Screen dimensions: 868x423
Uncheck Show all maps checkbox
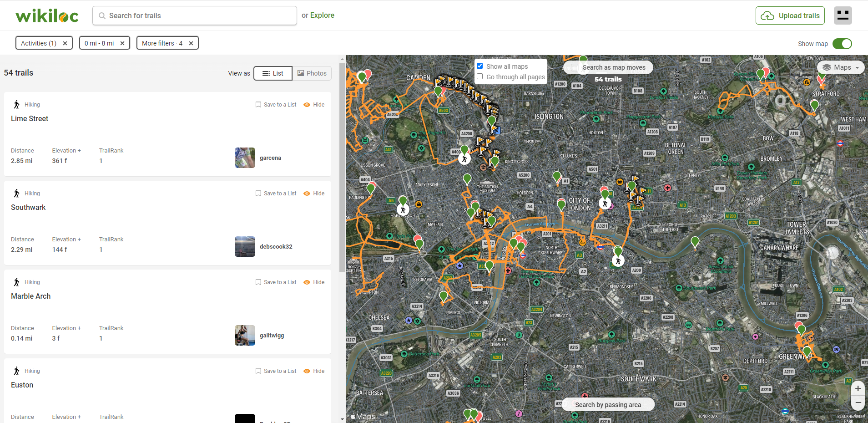click(479, 66)
